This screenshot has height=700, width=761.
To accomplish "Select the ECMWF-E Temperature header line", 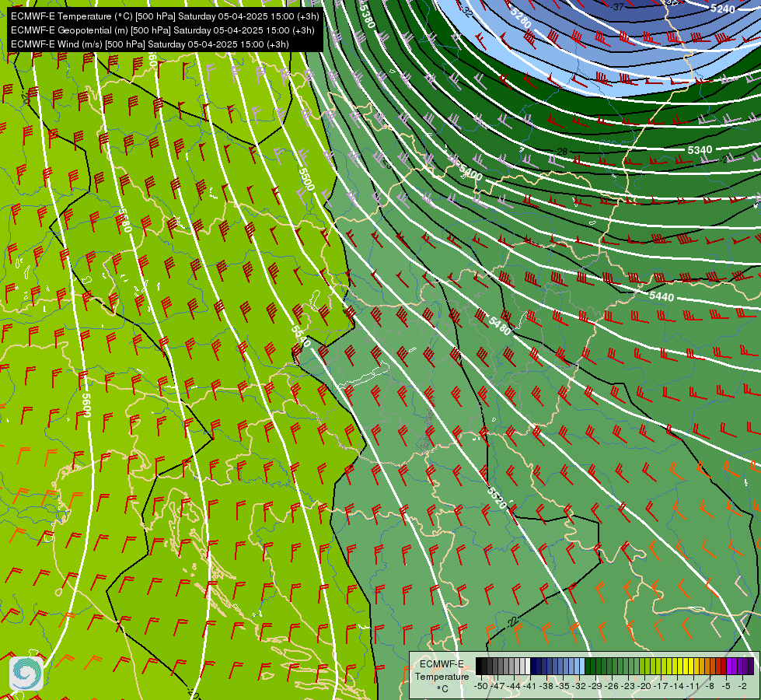I will pos(165,16).
